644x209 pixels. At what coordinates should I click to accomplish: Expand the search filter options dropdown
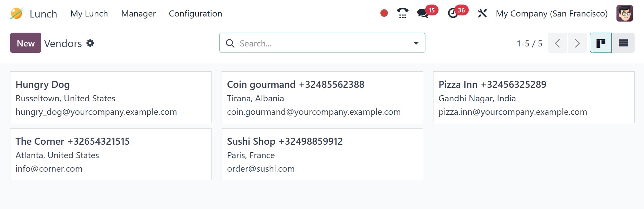[x=416, y=43]
